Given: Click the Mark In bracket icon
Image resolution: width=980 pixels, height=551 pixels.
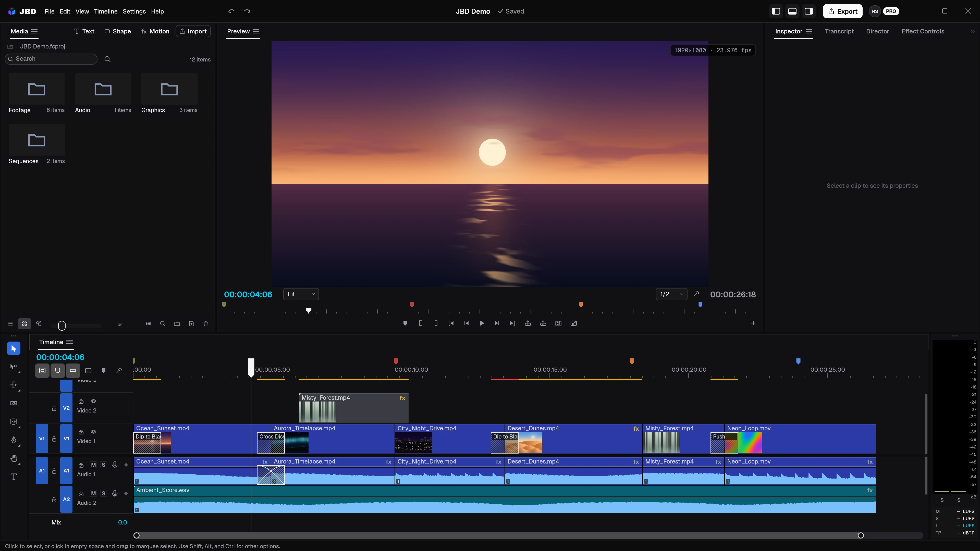Looking at the screenshot, I should pyautogui.click(x=420, y=323).
